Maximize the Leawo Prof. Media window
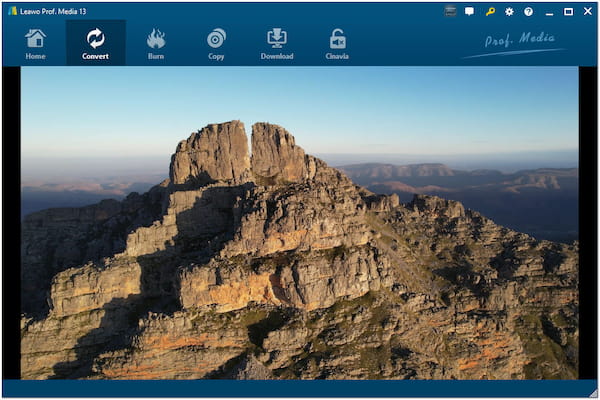600x400 pixels. 568,11
